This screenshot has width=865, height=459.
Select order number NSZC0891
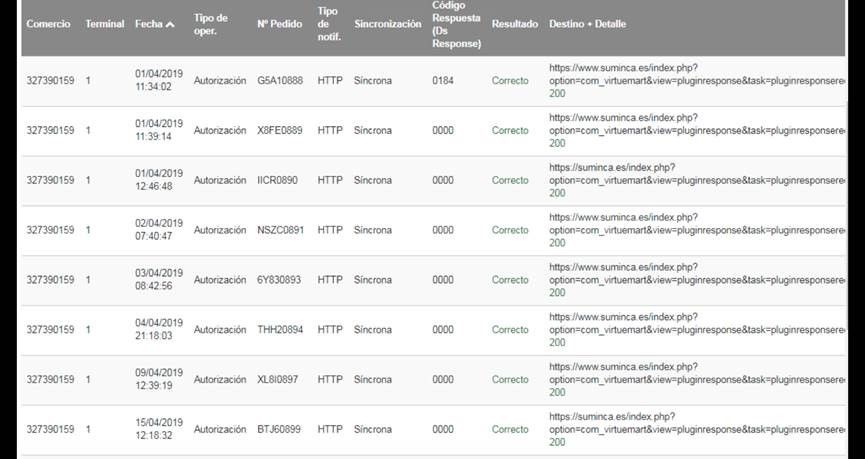click(280, 230)
